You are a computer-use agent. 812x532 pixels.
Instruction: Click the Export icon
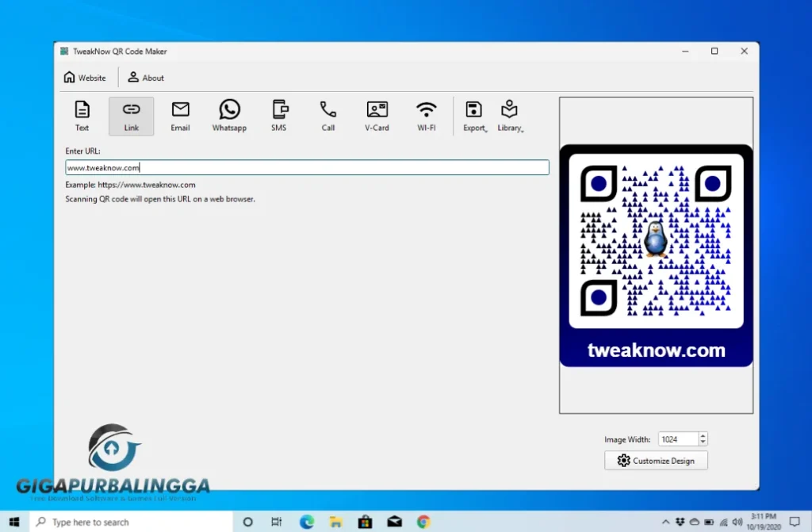point(473,111)
